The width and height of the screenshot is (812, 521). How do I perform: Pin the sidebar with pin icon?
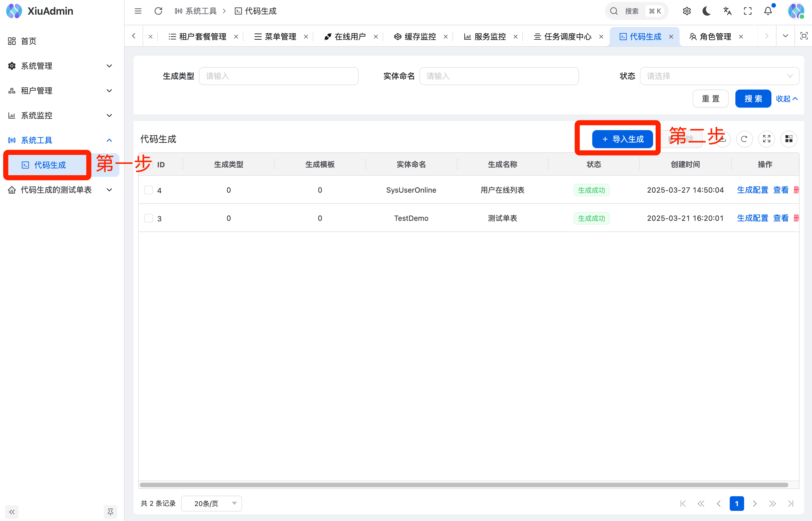[110, 511]
